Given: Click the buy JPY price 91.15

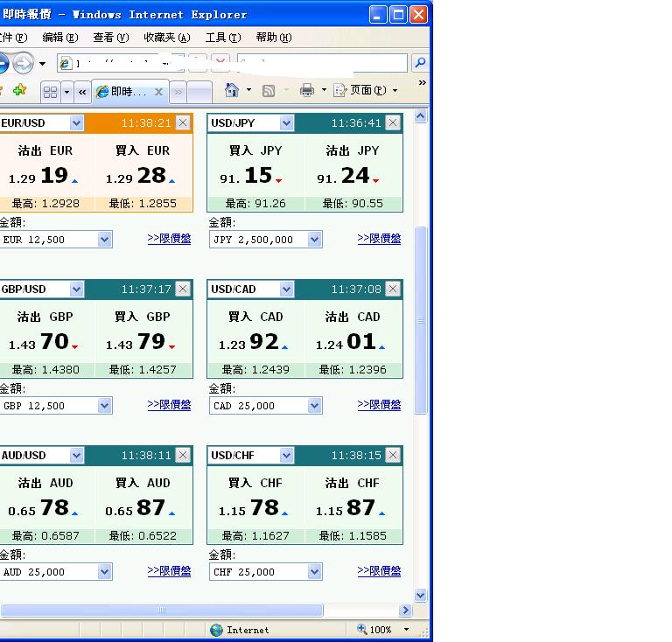Looking at the screenshot, I should coord(251,176).
